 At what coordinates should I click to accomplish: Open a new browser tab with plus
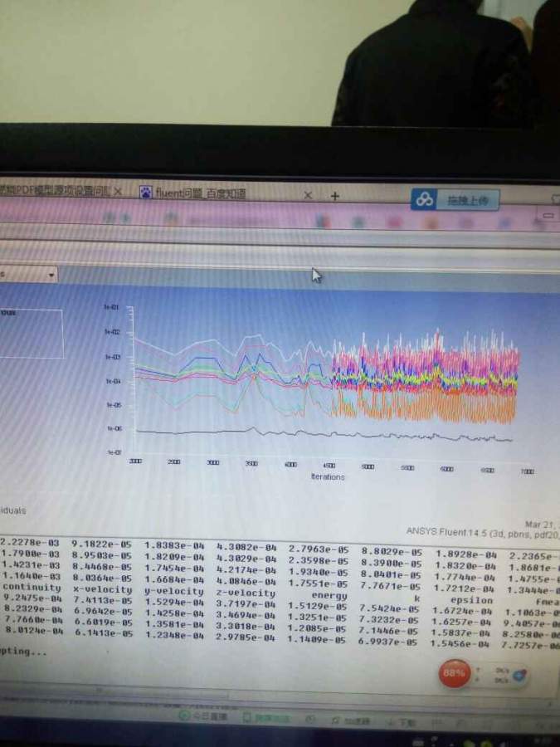pos(335,196)
